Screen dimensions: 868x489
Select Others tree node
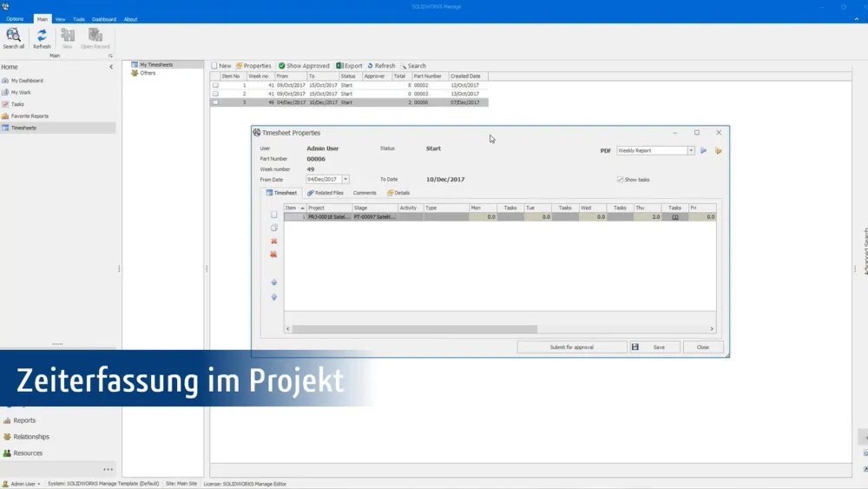[x=148, y=73]
